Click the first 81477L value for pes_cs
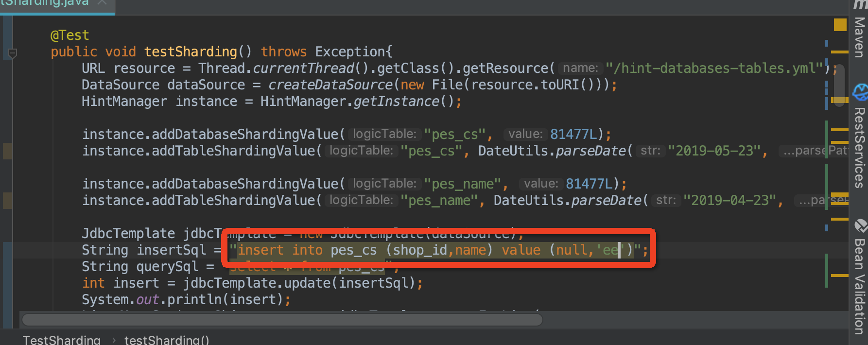The width and height of the screenshot is (868, 345). (x=573, y=134)
